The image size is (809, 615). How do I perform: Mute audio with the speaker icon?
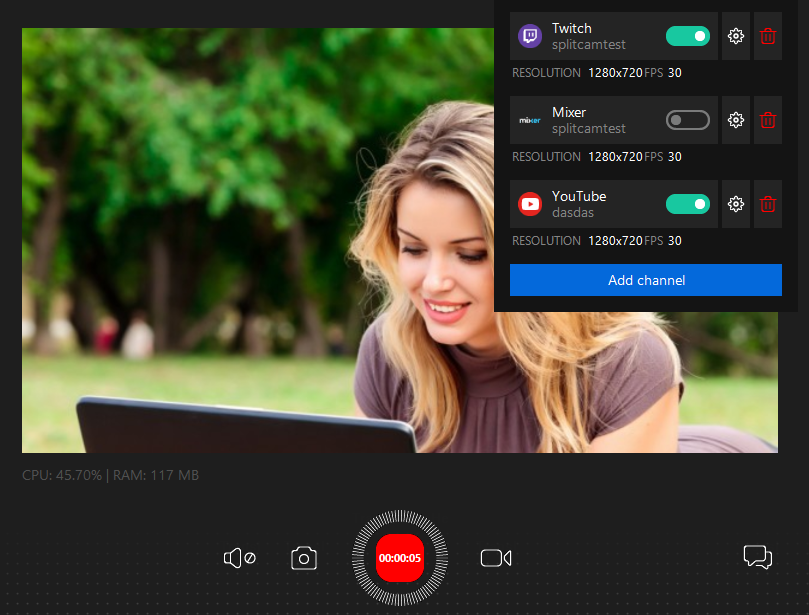click(239, 558)
